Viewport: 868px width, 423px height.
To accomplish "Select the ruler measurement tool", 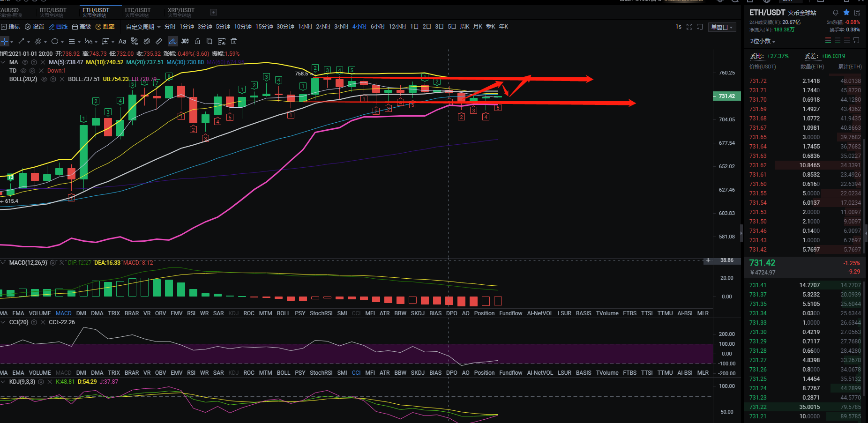I will click(x=159, y=41).
